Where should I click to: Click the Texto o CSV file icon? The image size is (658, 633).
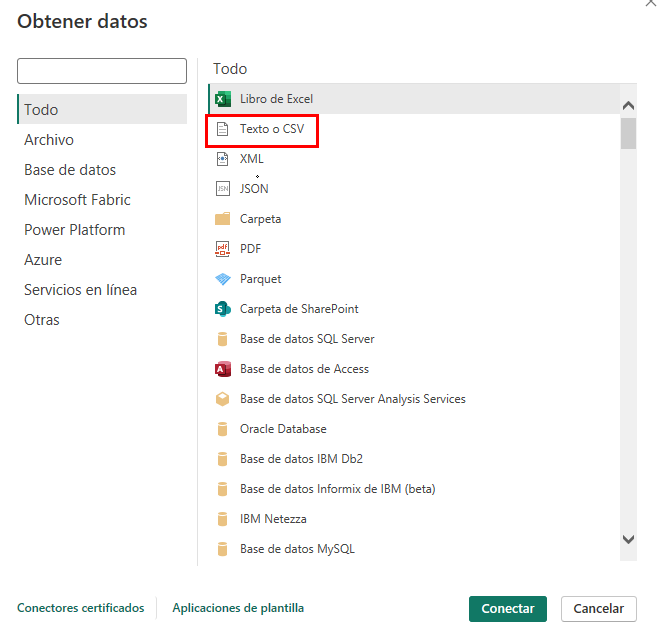pyautogui.click(x=222, y=129)
